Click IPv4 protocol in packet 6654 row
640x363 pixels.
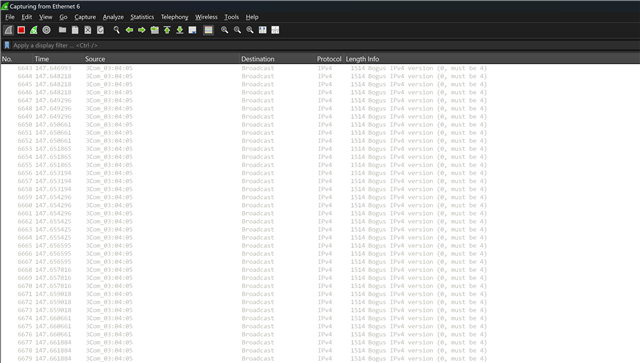click(325, 157)
